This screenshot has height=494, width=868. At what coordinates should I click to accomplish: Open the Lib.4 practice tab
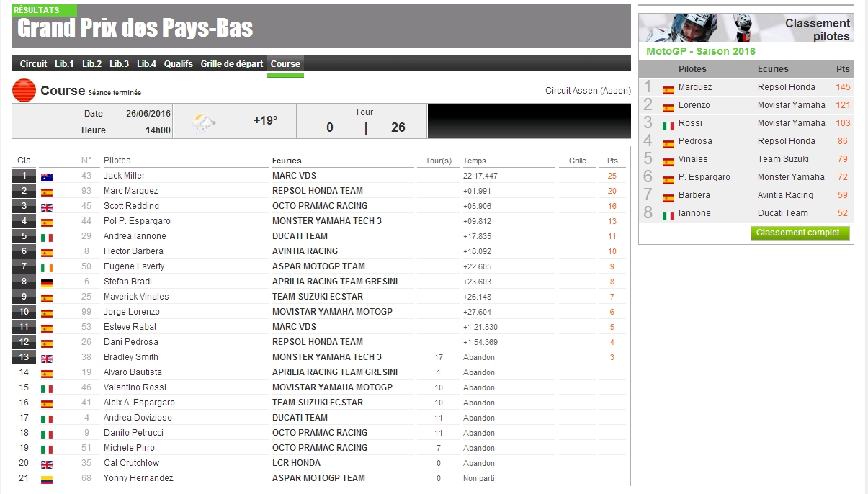[x=147, y=64]
